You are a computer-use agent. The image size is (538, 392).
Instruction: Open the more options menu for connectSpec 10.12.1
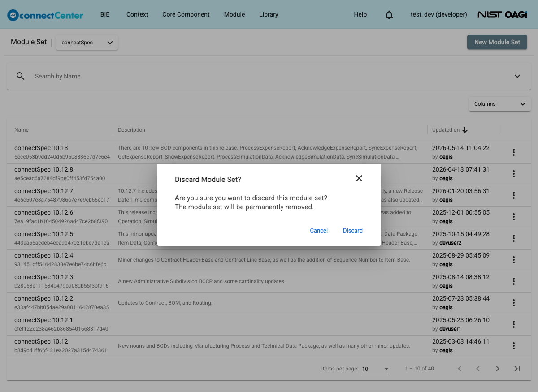[x=514, y=324]
